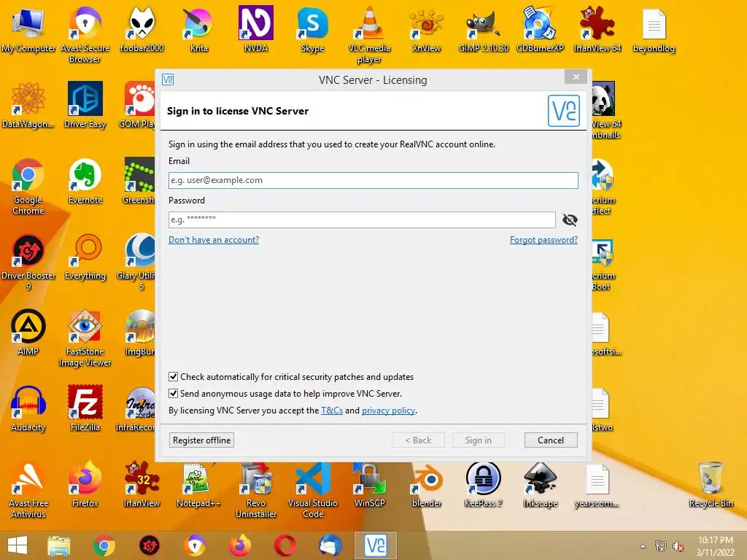Uncheck send anonymous usage data checkbox
This screenshot has width=747, height=560.
pos(174,393)
